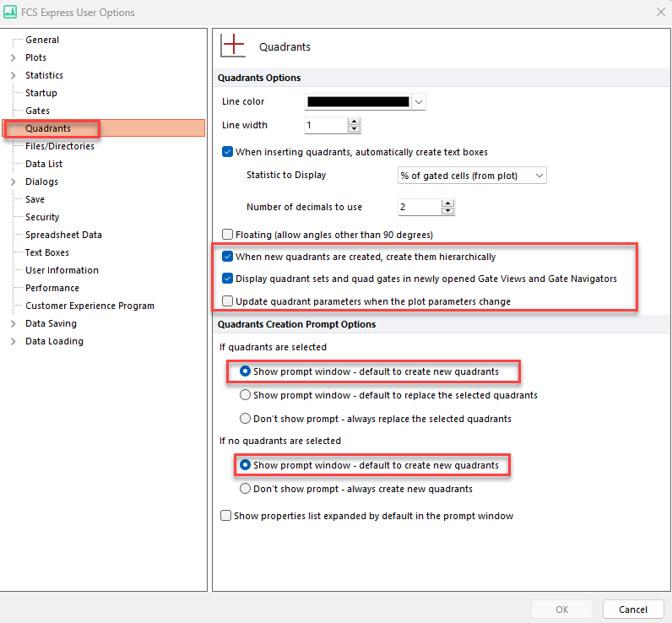672x623 pixels.
Task: Click the FCS Express app icon in title bar
Action: click(11, 13)
